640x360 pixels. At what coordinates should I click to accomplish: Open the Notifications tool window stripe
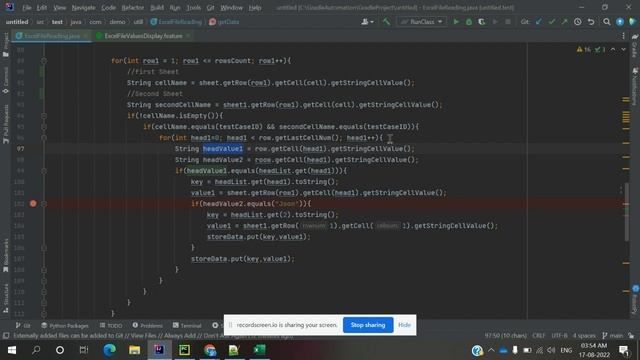pos(635,86)
